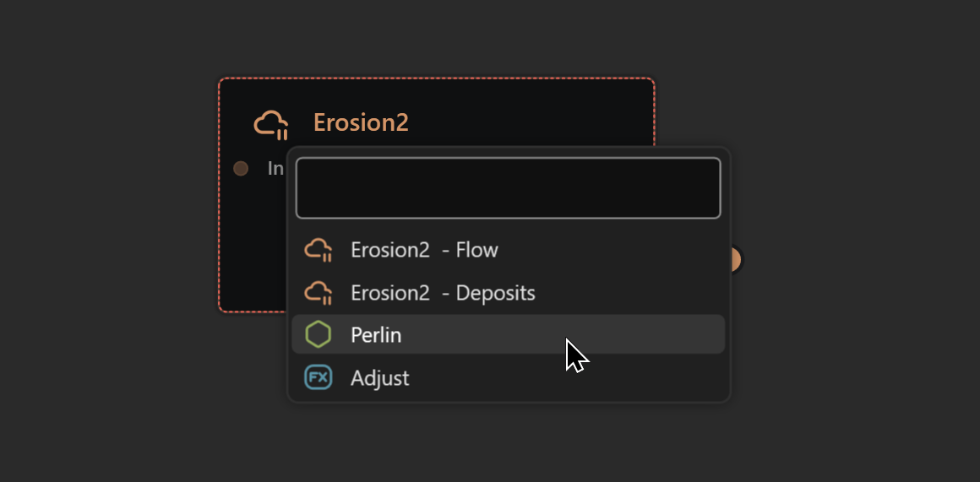Image resolution: width=980 pixels, height=482 pixels.
Task: Choose the Erosion2 - Deposits entry
Action: tap(443, 293)
